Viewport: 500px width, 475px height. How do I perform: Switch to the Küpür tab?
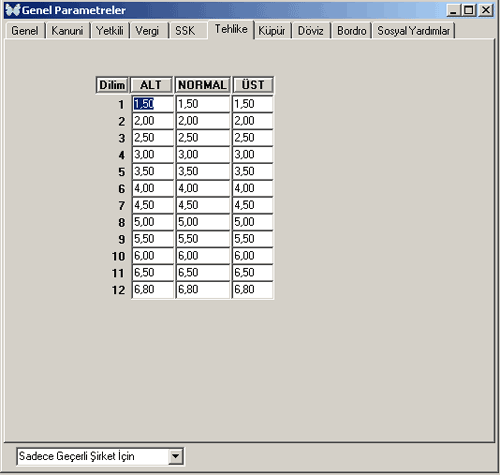pos(272,31)
